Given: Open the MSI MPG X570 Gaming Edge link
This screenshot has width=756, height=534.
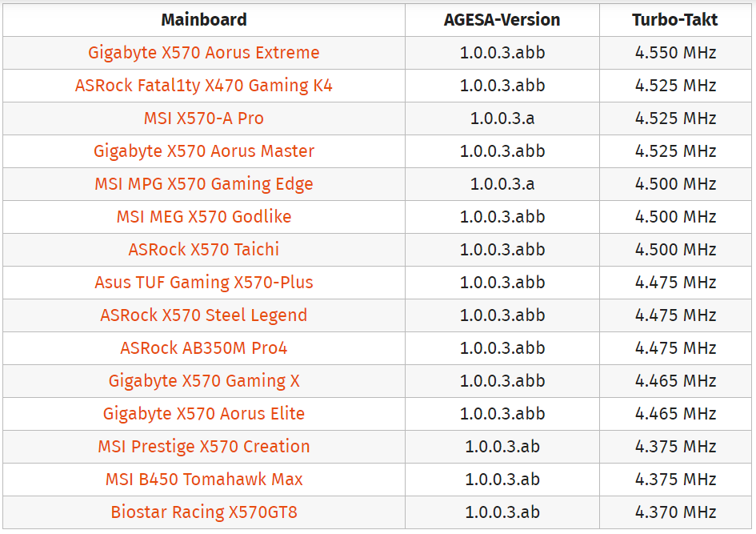Looking at the screenshot, I should point(203,184).
